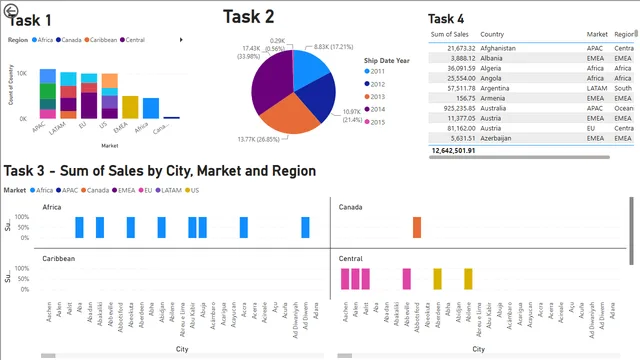Click Task 3 vertical scrollbar on right
Screen dimensions: 640x360
[x=631, y=231]
